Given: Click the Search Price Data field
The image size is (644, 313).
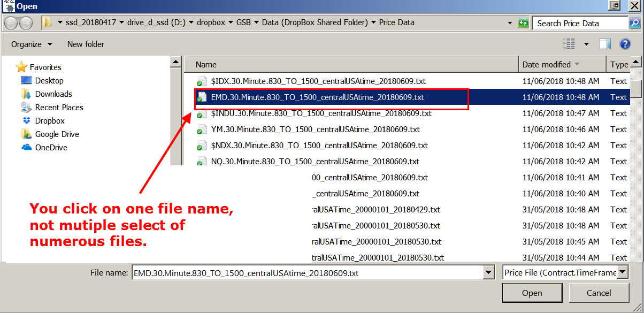Looking at the screenshot, I should [580, 23].
